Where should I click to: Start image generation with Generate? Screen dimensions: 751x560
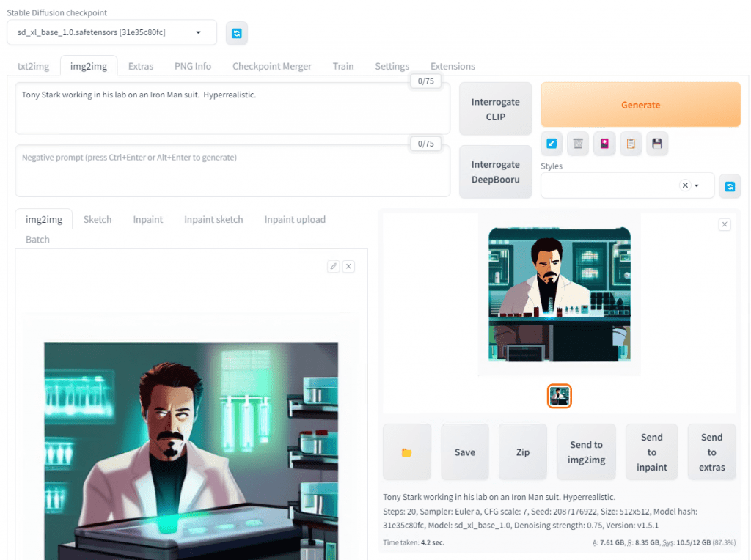click(x=640, y=104)
